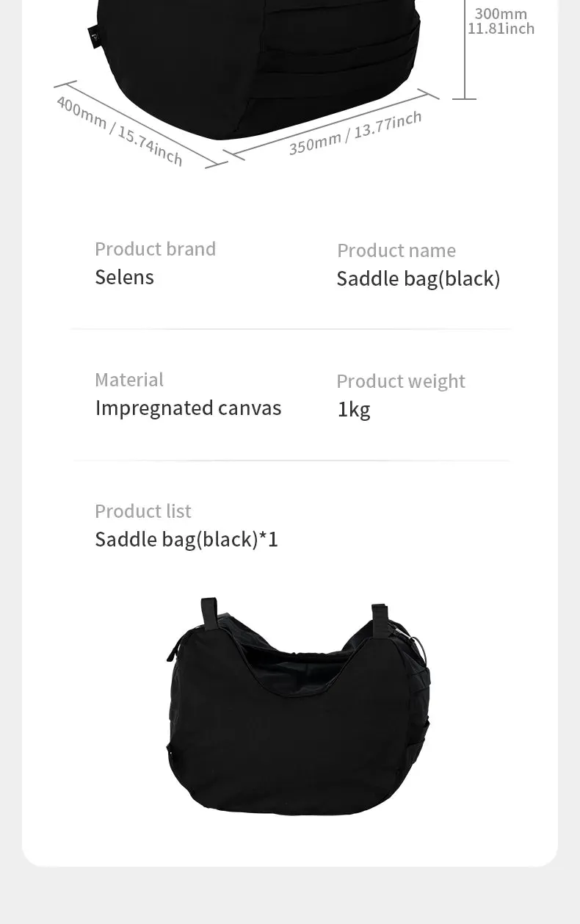Viewport: 580px width, 924px height.
Task: Click the 300mm 11.81inch height label
Action: 501,21
